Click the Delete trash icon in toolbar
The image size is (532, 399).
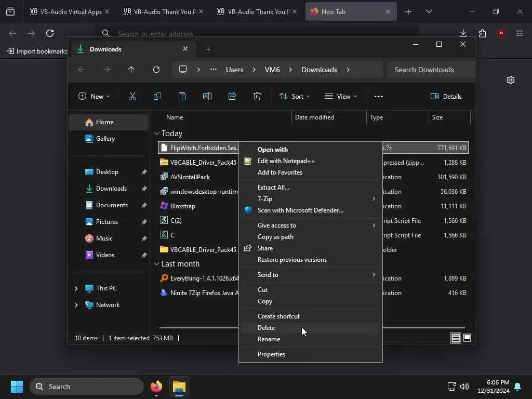coord(257,96)
